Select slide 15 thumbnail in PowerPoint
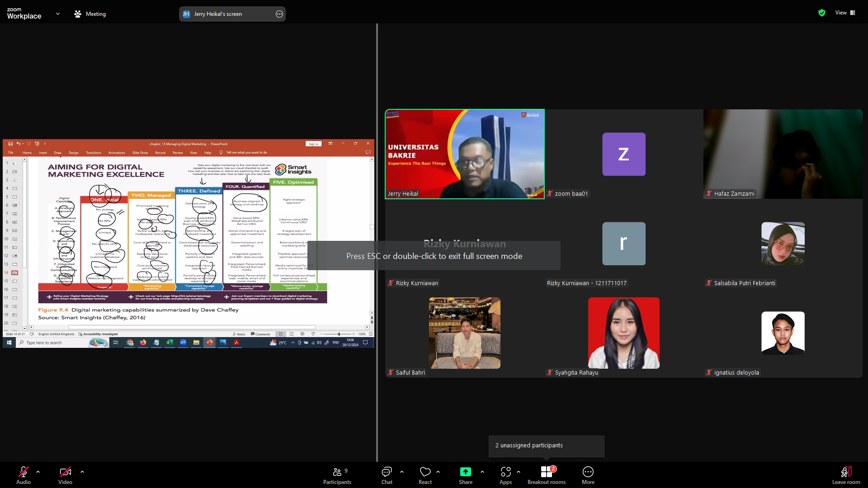Image resolution: width=868 pixels, height=488 pixels. [x=14, y=281]
